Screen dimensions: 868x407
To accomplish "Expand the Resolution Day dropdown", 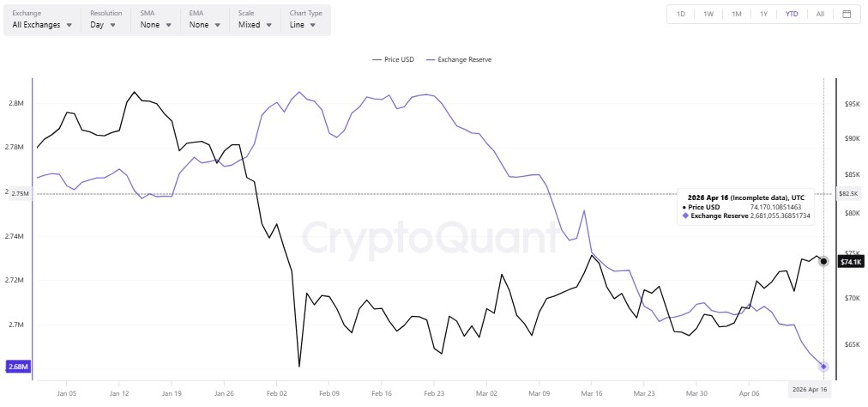I will coord(105,25).
